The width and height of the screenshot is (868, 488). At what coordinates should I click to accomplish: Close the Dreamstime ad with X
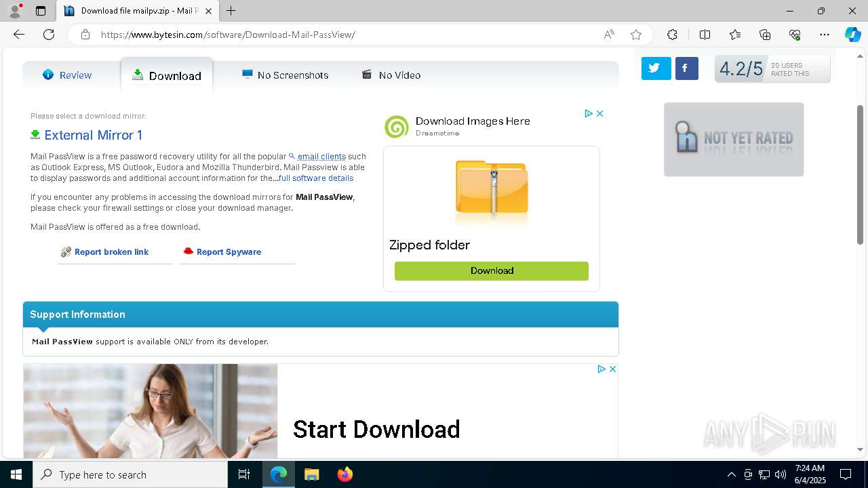(x=599, y=113)
